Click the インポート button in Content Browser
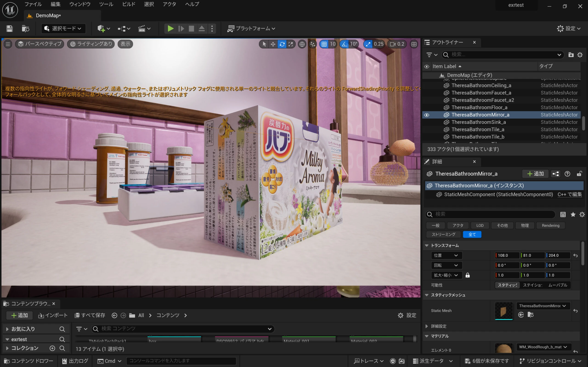 click(53, 315)
